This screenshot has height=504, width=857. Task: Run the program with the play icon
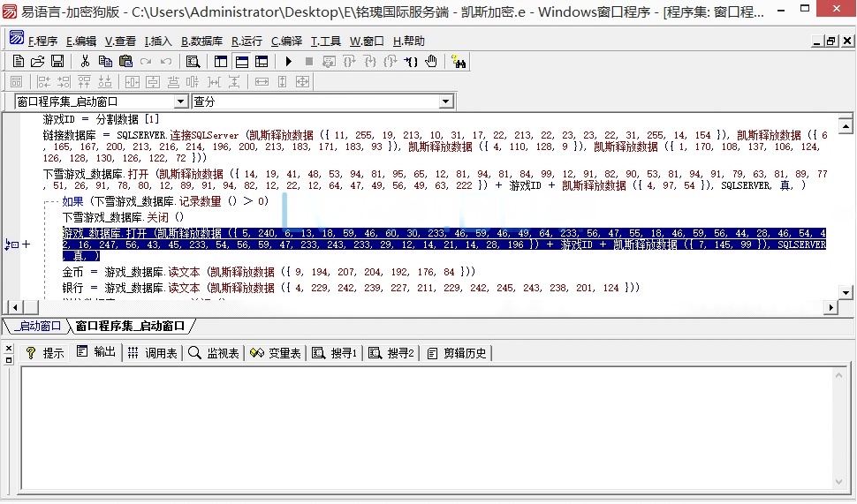289,62
